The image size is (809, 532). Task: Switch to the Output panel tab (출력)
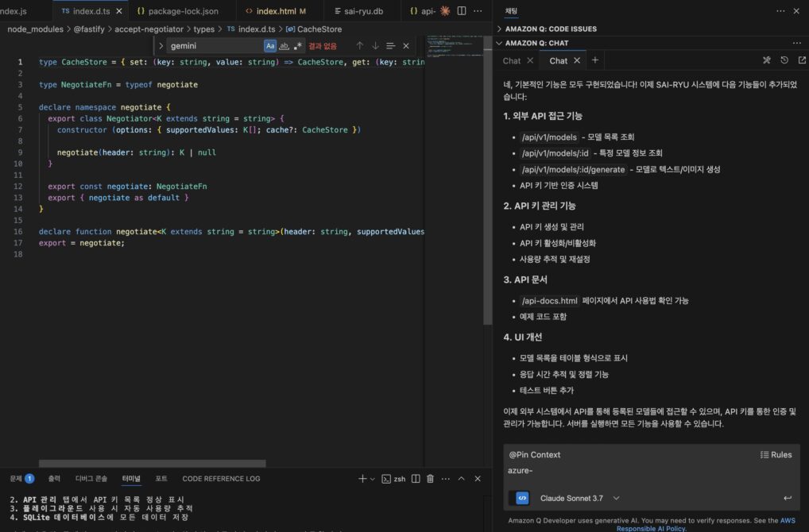point(54,478)
